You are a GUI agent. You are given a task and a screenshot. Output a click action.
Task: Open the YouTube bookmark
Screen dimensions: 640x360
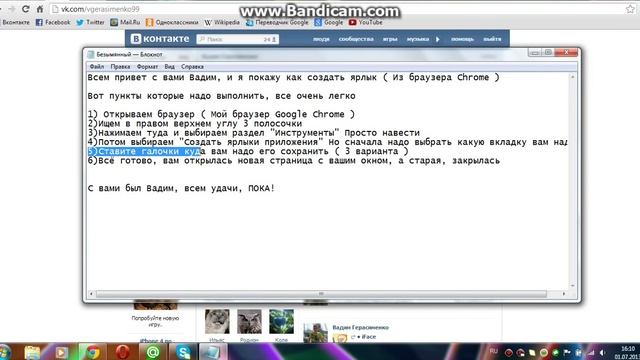pos(366,22)
